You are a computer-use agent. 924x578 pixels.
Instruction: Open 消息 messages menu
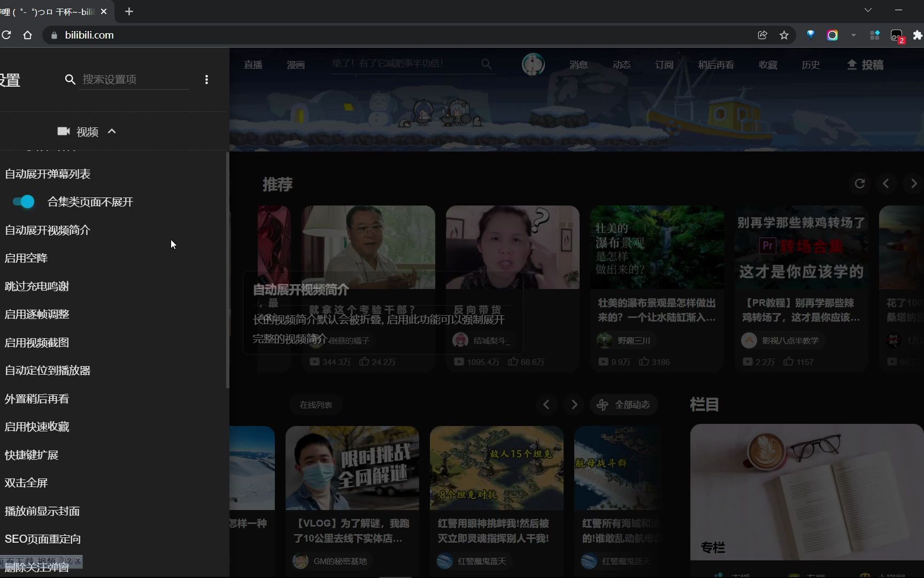(x=579, y=65)
